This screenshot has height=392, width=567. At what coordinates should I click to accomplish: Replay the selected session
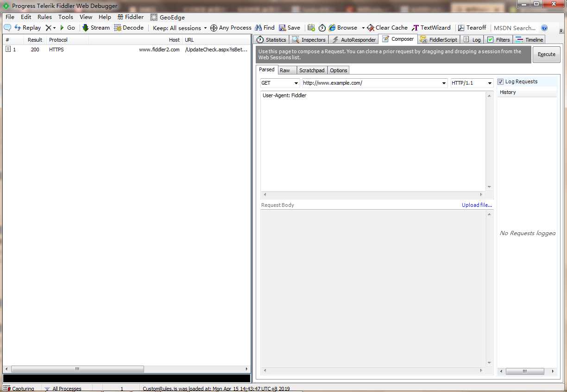pos(28,28)
